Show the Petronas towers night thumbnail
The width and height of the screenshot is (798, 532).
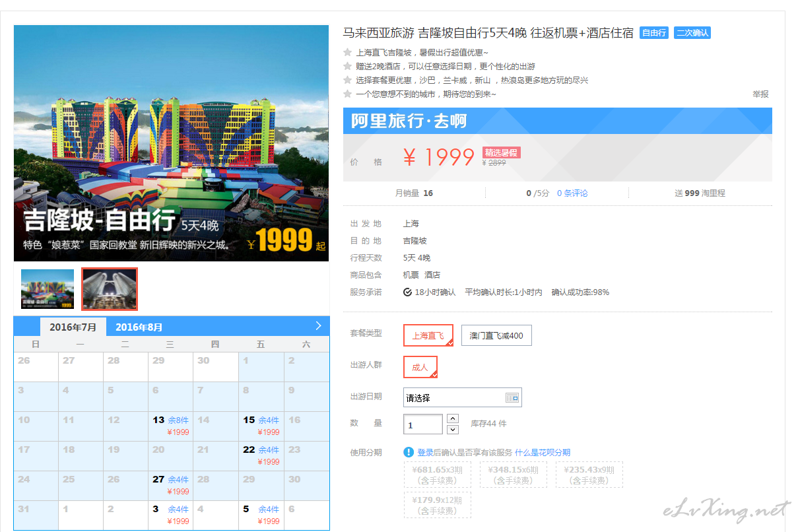[110, 288]
